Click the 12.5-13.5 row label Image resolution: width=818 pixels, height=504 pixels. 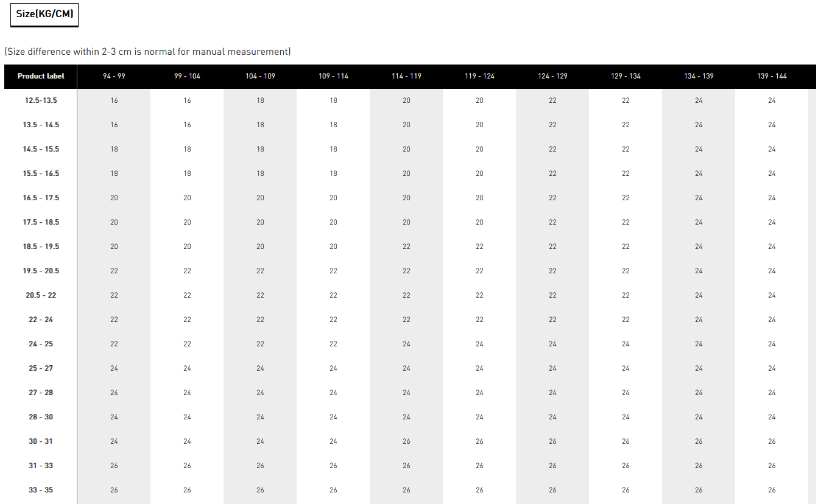(41, 100)
